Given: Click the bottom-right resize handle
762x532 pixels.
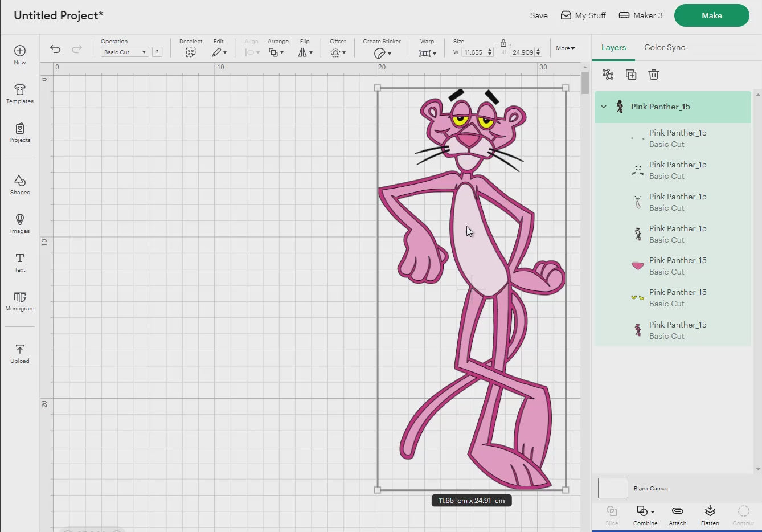Looking at the screenshot, I should pyautogui.click(x=566, y=490).
